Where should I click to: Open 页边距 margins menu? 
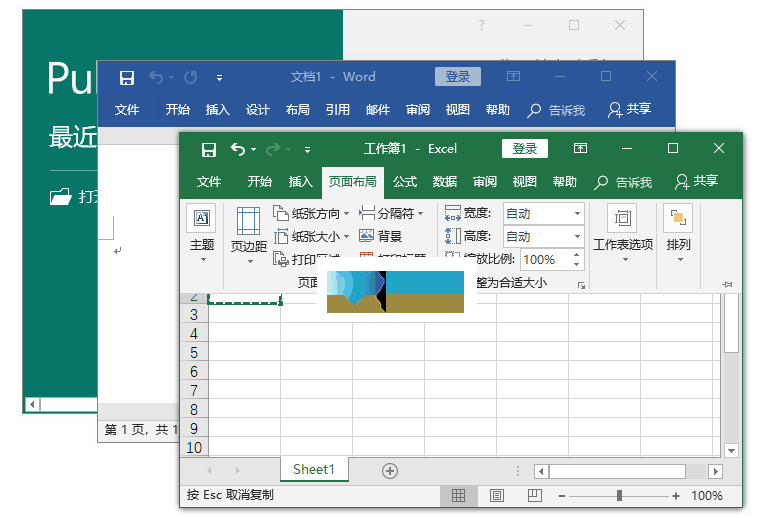click(x=249, y=235)
